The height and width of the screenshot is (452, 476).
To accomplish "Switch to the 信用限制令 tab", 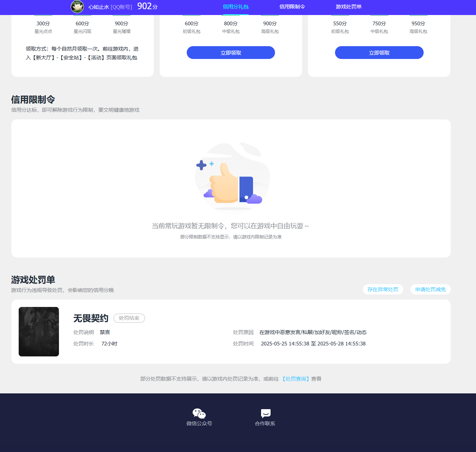I will coord(292,7).
